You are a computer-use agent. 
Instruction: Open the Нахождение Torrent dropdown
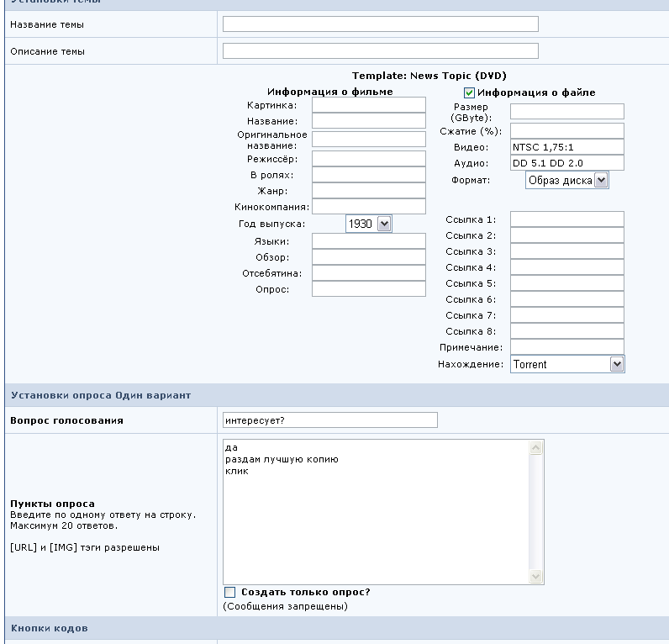click(x=567, y=365)
